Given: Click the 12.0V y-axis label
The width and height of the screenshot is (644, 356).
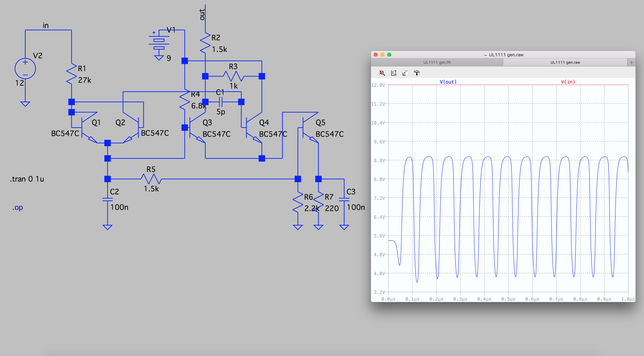Looking at the screenshot, I should [x=378, y=85].
